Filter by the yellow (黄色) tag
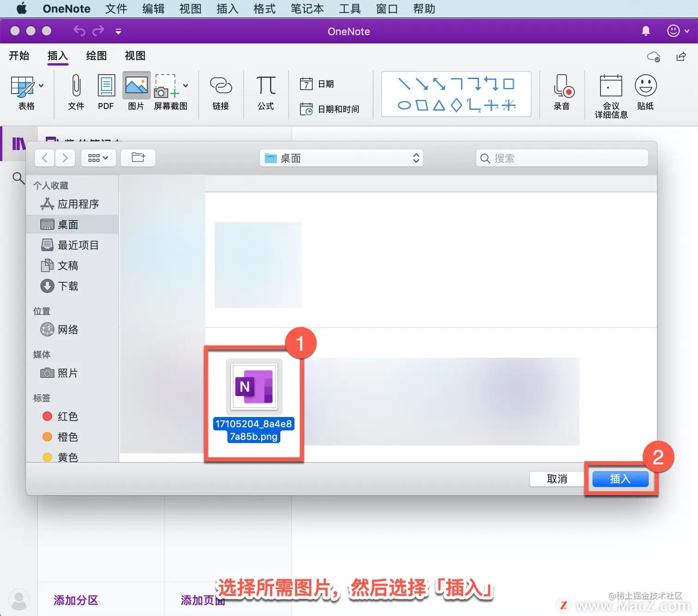The width and height of the screenshot is (698, 616). tap(72, 457)
